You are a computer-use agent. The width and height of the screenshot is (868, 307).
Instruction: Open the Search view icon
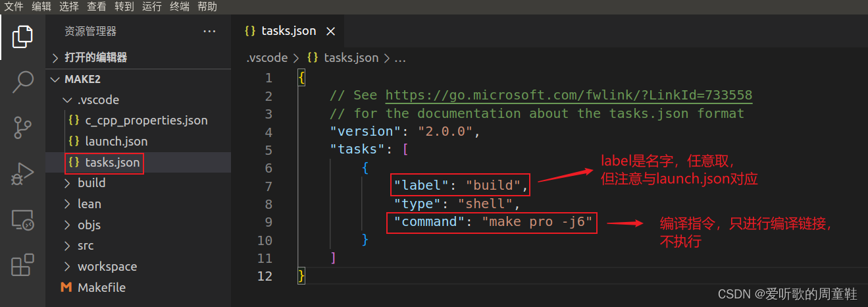pos(22,82)
